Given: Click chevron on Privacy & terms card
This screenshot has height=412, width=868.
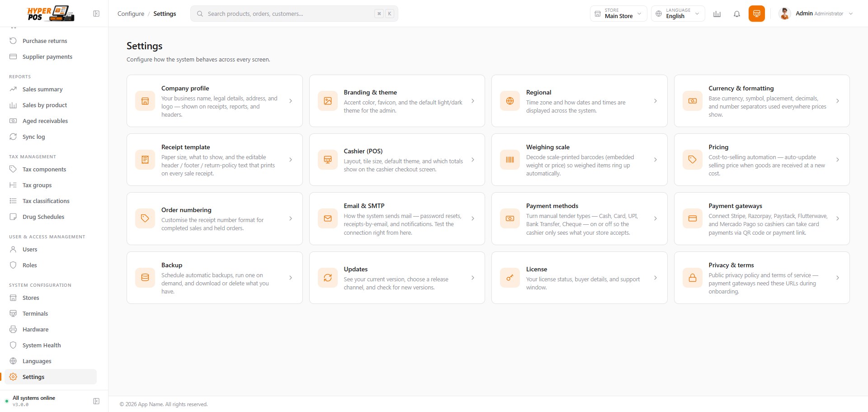Looking at the screenshot, I should click(838, 278).
